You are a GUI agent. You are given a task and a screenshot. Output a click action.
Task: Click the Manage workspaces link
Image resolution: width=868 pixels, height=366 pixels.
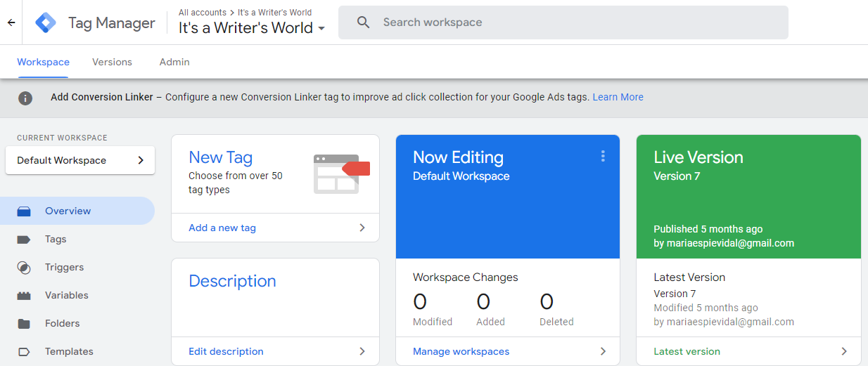coord(461,351)
